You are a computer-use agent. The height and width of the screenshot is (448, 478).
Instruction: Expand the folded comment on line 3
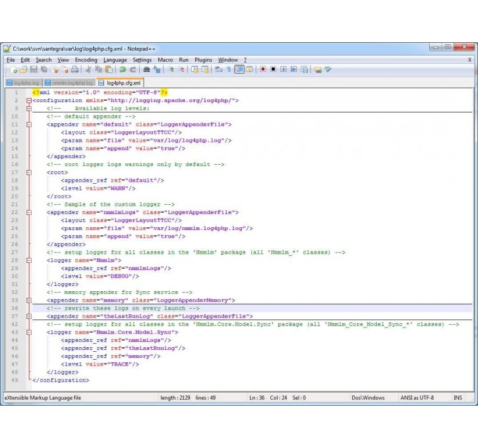[28, 109]
